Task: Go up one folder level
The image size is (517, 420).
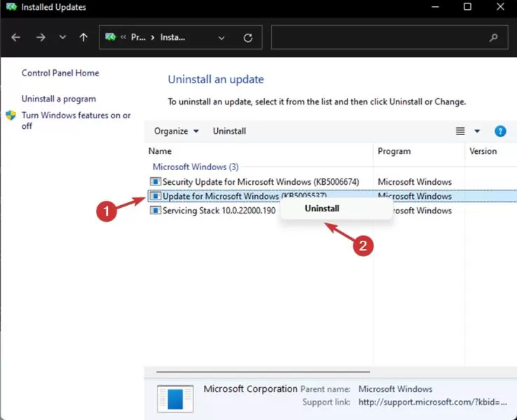Action: click(83, 37)
